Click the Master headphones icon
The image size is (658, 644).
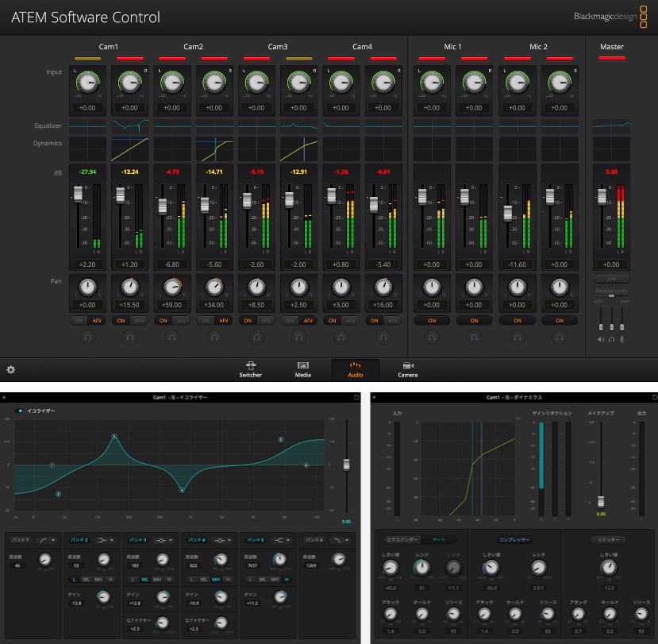pos(611,339)
